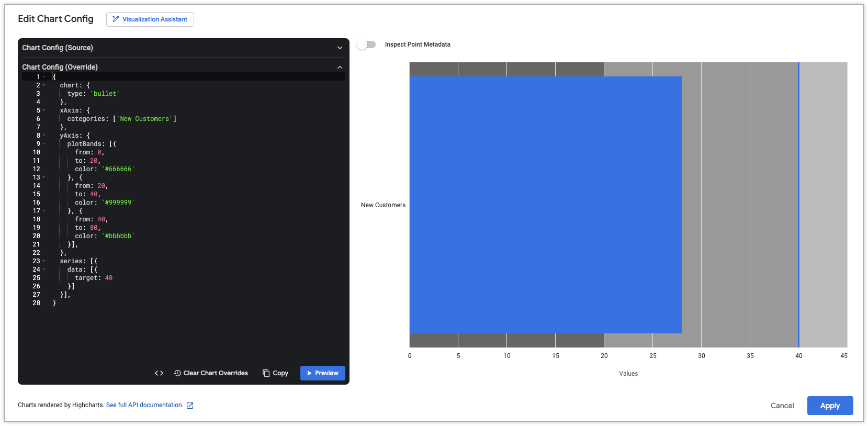Apply the chart config changes
868x426 pixels.
point(830,406)
